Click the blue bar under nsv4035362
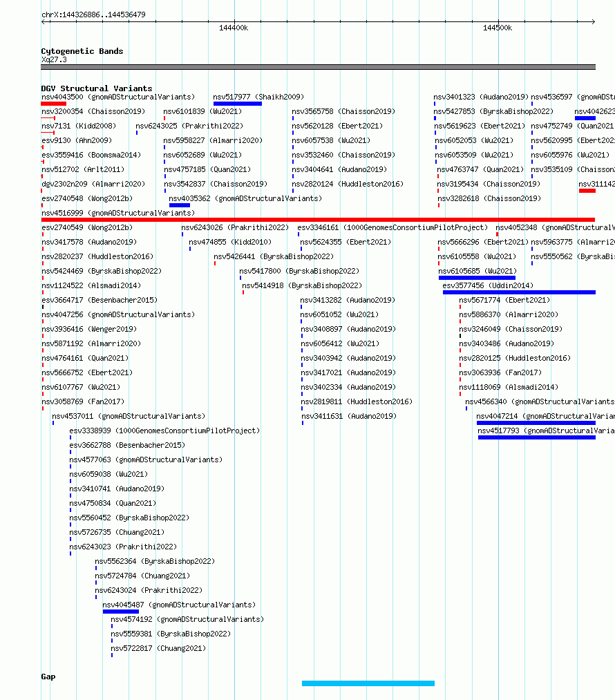This screenshot has height=700, width=615. [x=180, y=205]
